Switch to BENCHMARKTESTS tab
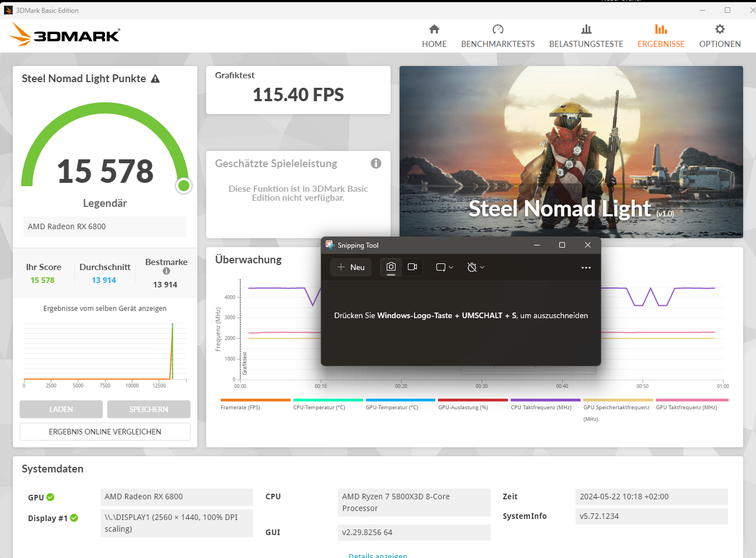 click(x=498, y=36)
